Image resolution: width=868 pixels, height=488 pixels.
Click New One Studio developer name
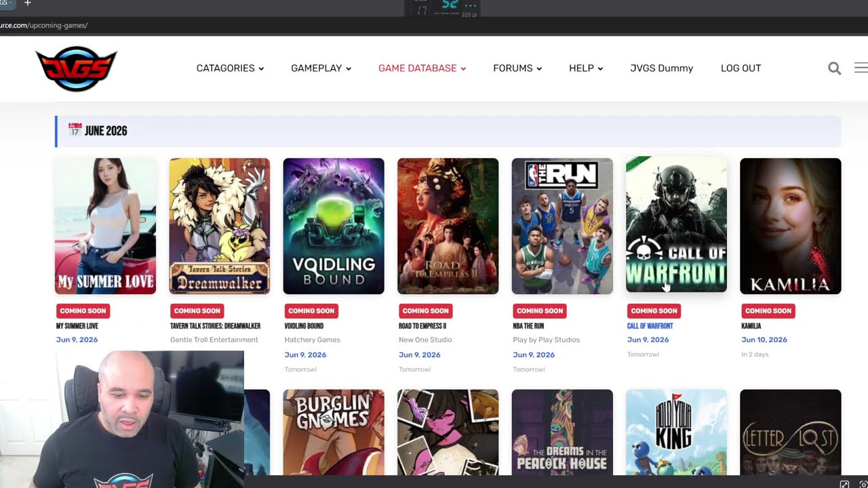pos(425,340)
